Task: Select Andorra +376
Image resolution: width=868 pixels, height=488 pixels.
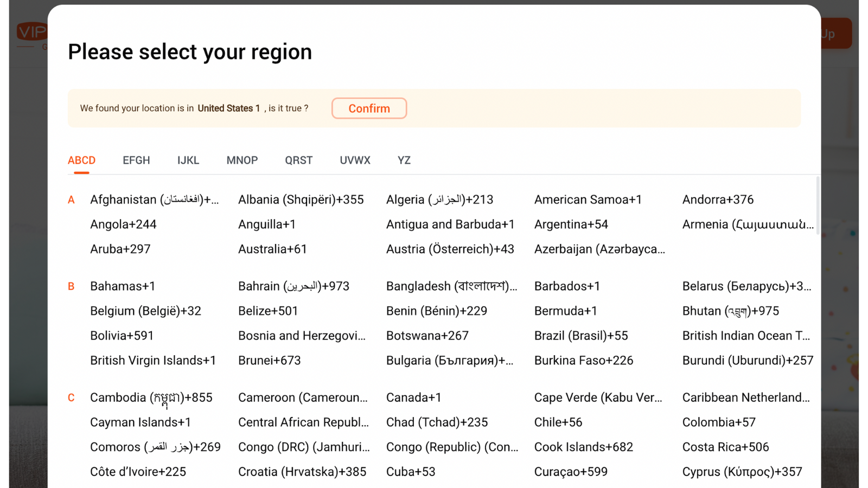Action: [x=718, y=200]
